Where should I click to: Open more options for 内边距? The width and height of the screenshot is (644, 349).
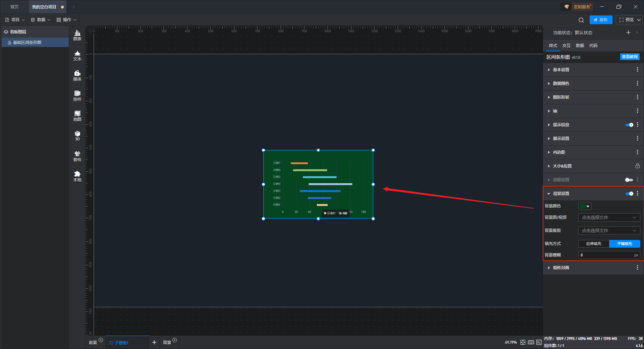click(x=638, y=152)
